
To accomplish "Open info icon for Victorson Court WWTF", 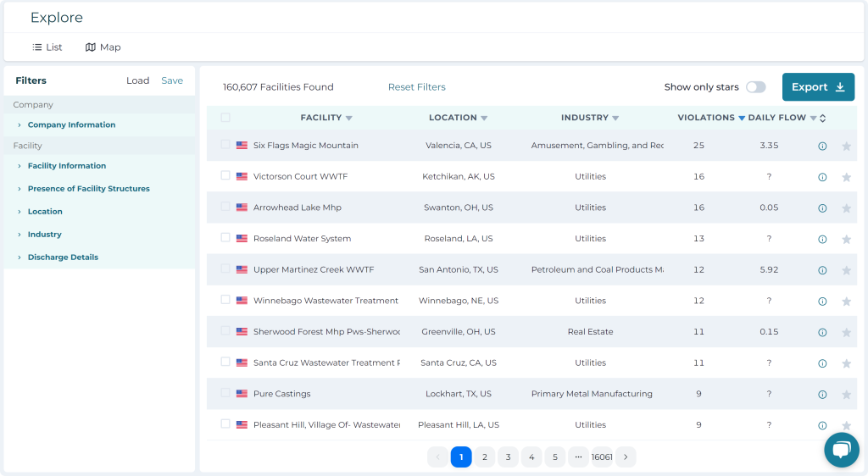I will (822, 178).
